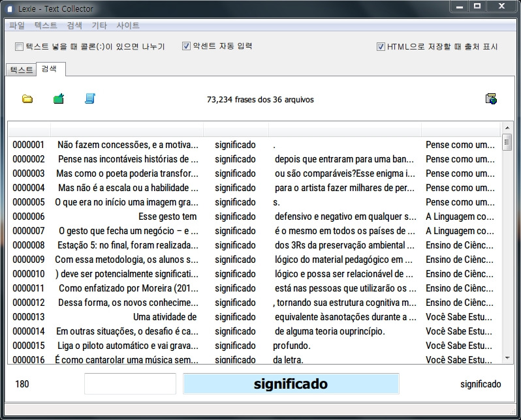Click "Ensino de Ciênc..." source in row 0000008

(x=460, y=245)
